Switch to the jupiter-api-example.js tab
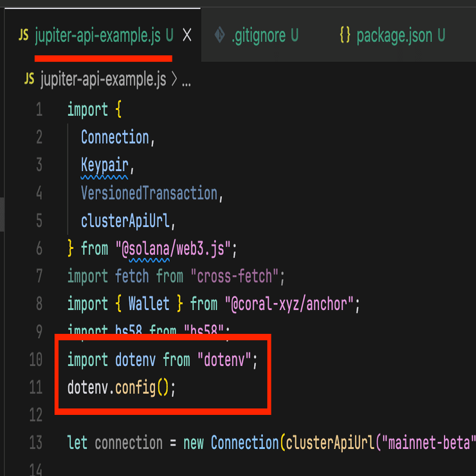 103,35
